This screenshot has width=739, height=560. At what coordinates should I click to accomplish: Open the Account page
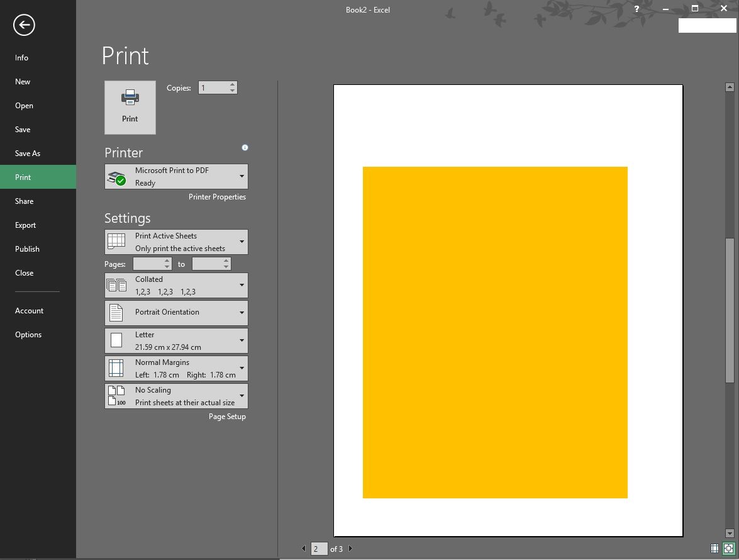tap(38, 311)
